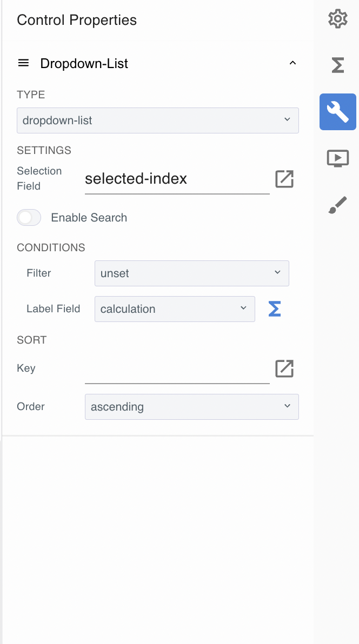Open Selection Field external editor icon

(x=284, y=179)
